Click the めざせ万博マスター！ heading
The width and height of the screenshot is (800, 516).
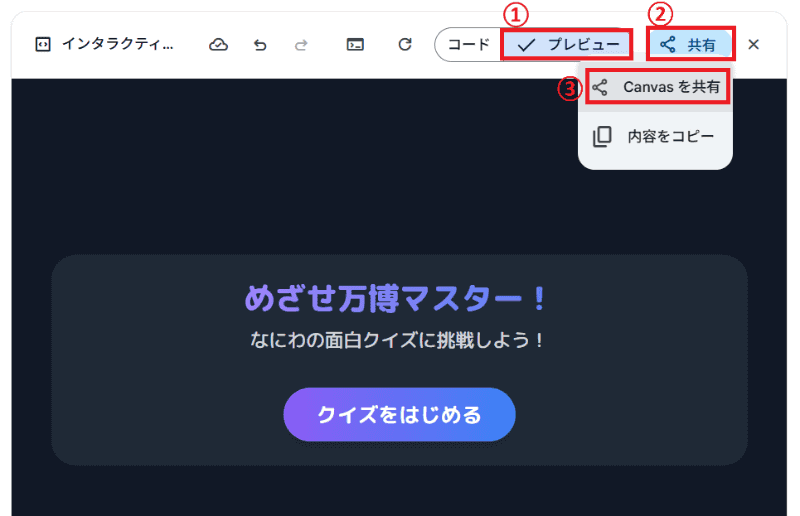pyautogui.click(x=396, y=299)
